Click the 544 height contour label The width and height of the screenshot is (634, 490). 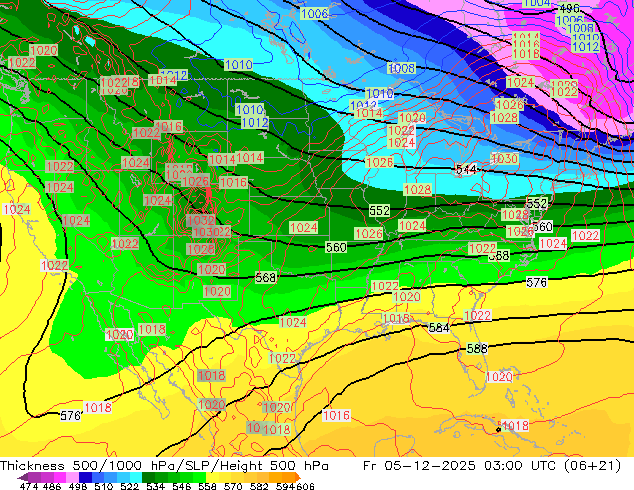[x=466, y=169]
